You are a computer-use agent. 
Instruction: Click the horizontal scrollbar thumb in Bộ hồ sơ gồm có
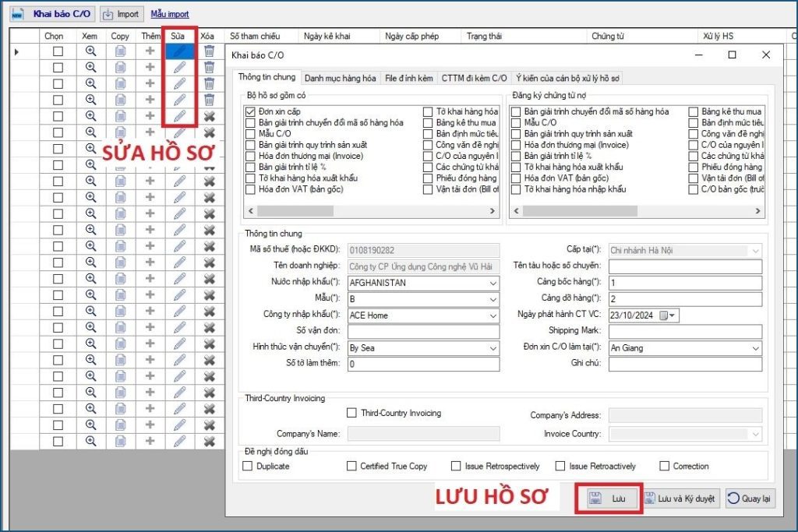[x=295, y=210]
